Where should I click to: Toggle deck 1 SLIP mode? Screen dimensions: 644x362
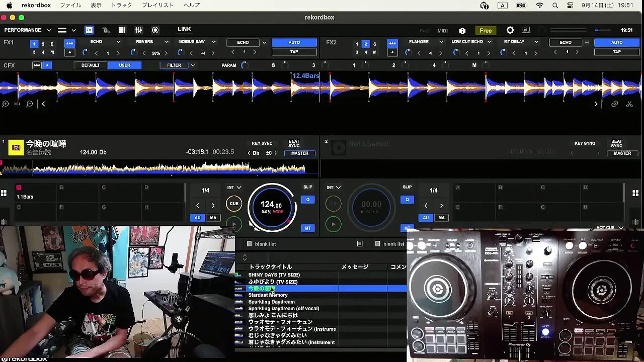[308, 187]
